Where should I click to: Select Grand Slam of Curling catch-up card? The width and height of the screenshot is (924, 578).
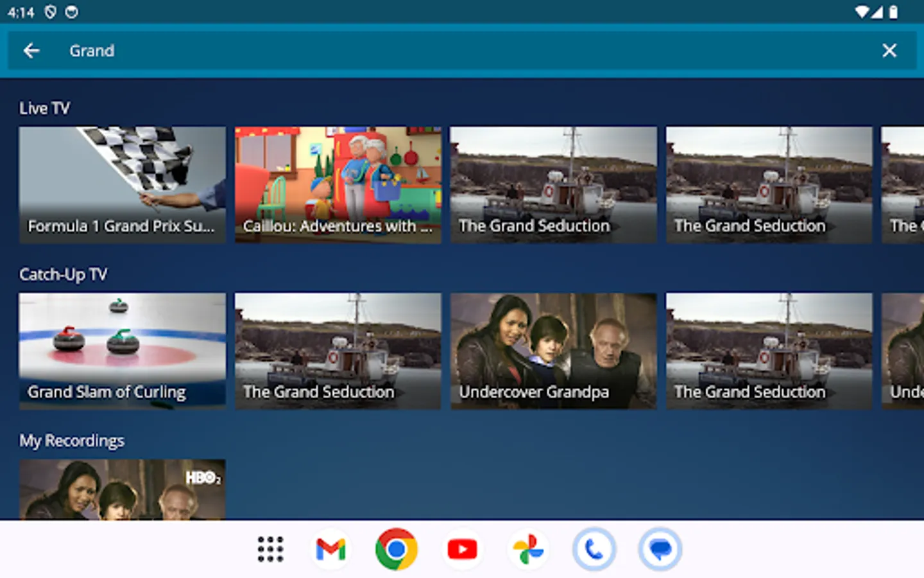(123, 351)
